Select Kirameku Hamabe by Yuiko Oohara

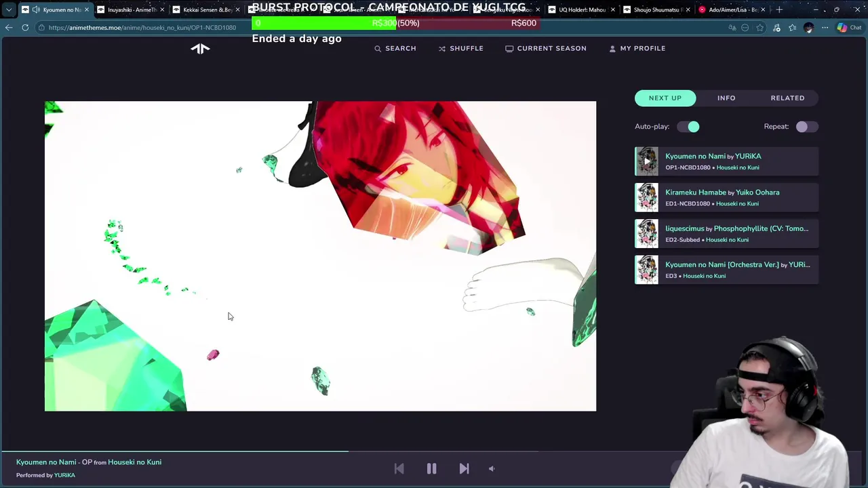726,197
